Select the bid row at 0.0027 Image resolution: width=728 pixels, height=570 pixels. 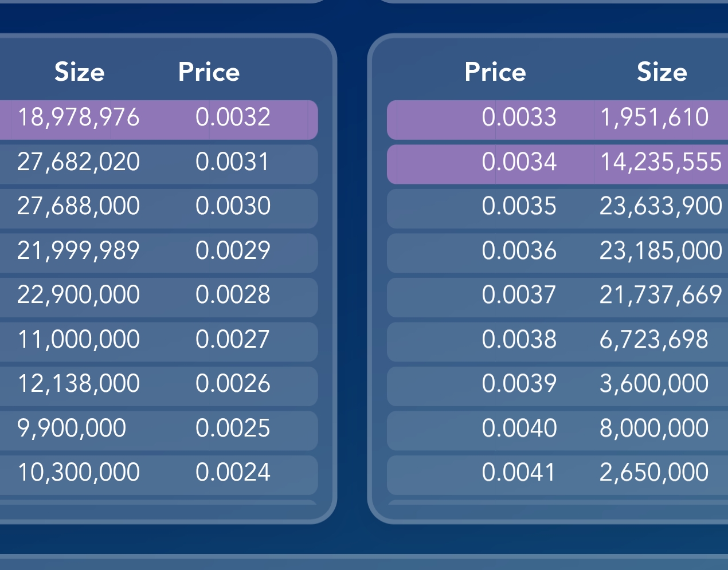click(x=159, y=341)
